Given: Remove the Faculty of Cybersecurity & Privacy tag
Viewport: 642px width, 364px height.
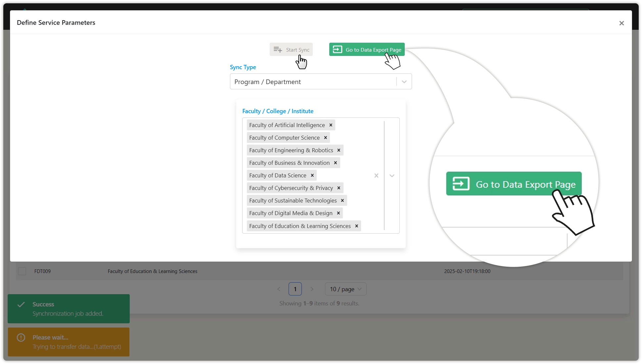Looking at the screenshot, I should click(339, 188).
